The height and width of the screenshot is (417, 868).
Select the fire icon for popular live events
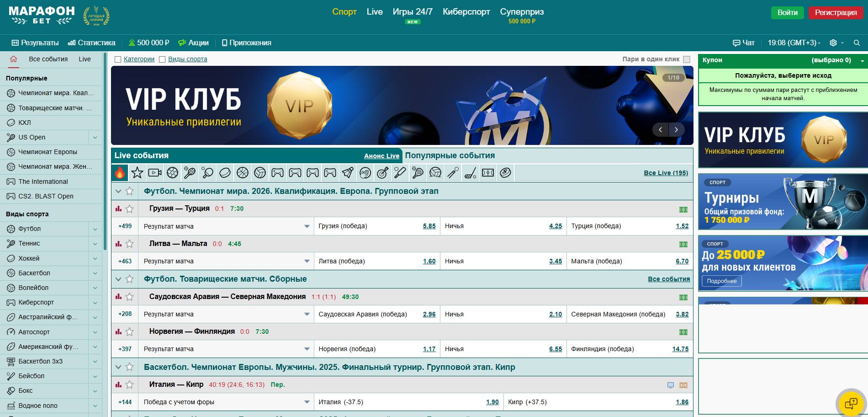point(120,173)
